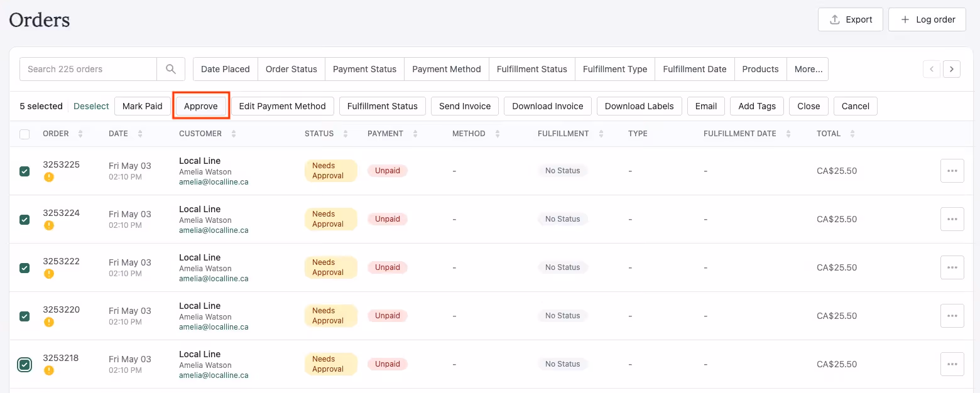
Task: Click the Add Tags button
Action: (x=757, y=106)
